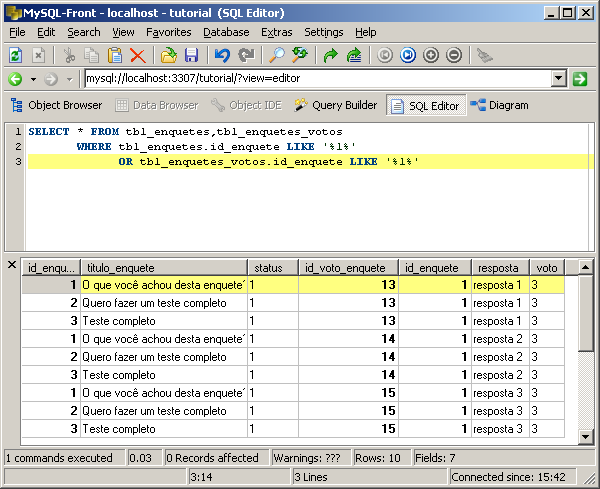Click 'Connected since: 15:42' status text
Image resolution: width=600 pixels, height=489 pixels.
pyautogui.click(x=511, y=477)
